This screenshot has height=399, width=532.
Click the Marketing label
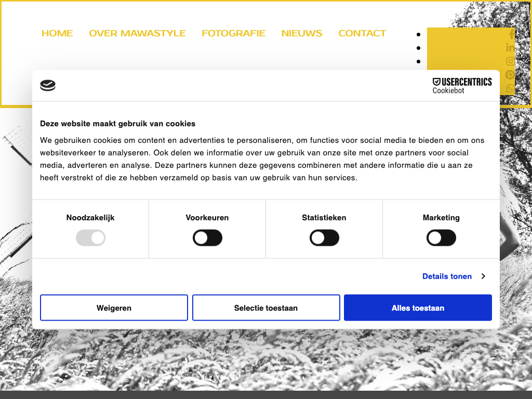point(441,218)
